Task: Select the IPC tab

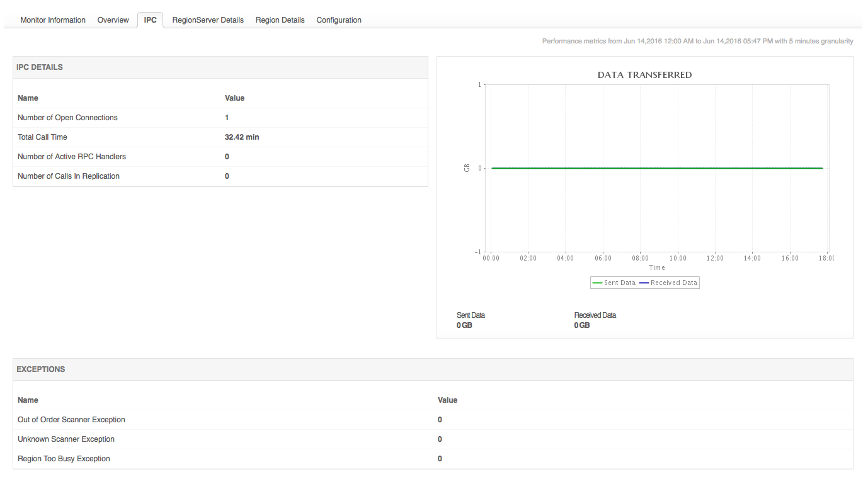Action: (150, 20)
